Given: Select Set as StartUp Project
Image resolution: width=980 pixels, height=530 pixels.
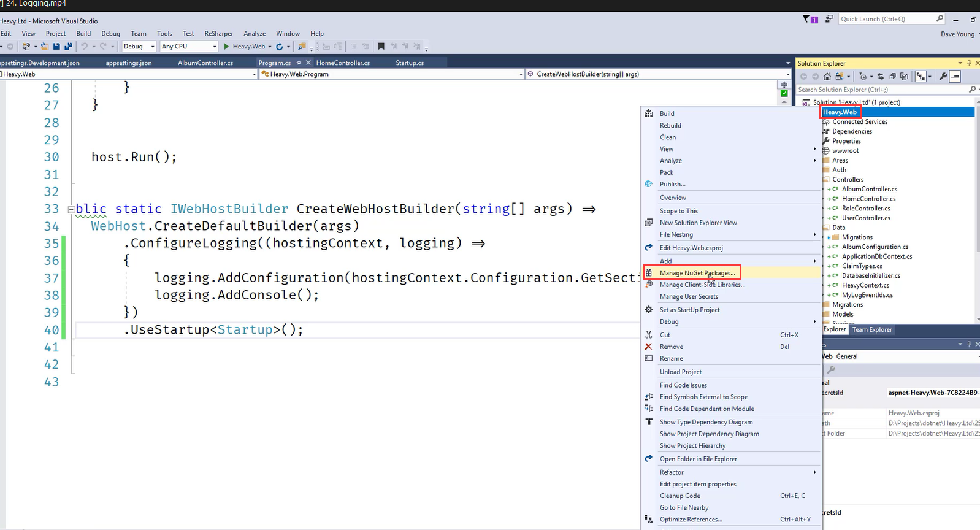Looking at the screenshot, I should [731, 310].
